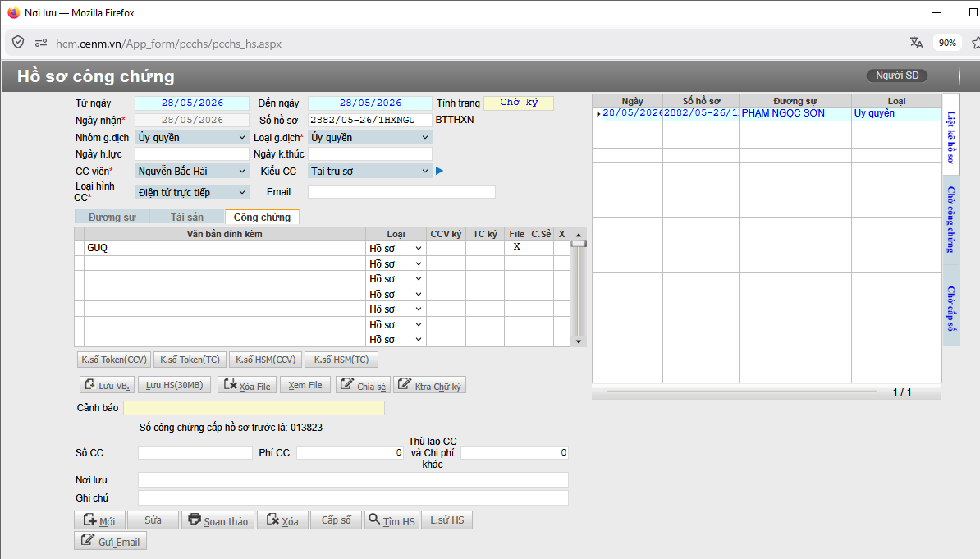980x559 pixels.
Task: Click the Ghi chú input field
Action: (x=353, y=497)
